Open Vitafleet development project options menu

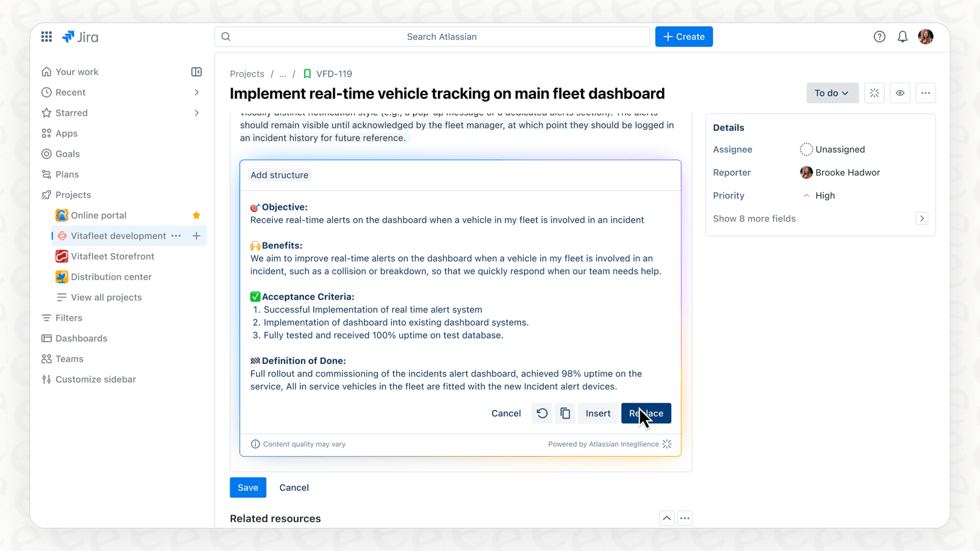176,236
